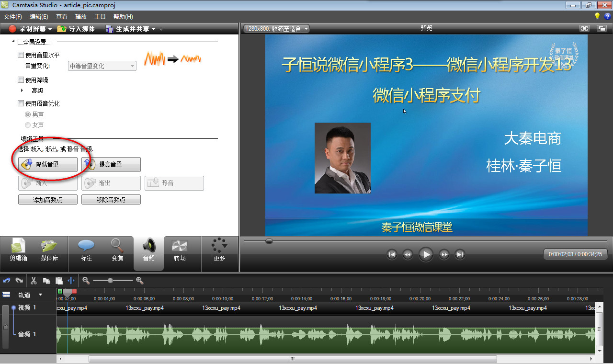Click the 音频 1 waveform clip
Viewport: 613px width, 364px height.
[x=326, y=334]
